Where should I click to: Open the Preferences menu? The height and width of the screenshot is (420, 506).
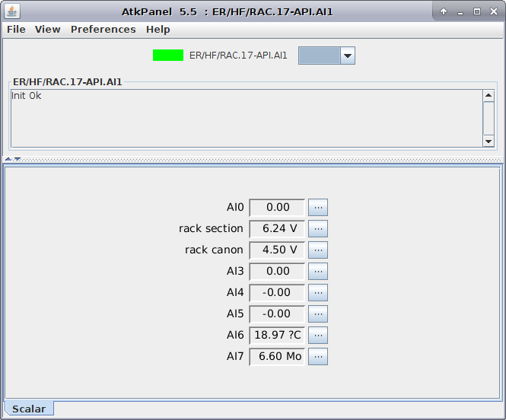click(103, 30)
